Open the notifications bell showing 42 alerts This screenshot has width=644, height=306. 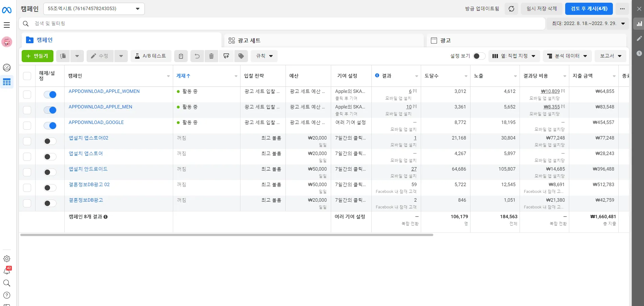pos(7,271)
